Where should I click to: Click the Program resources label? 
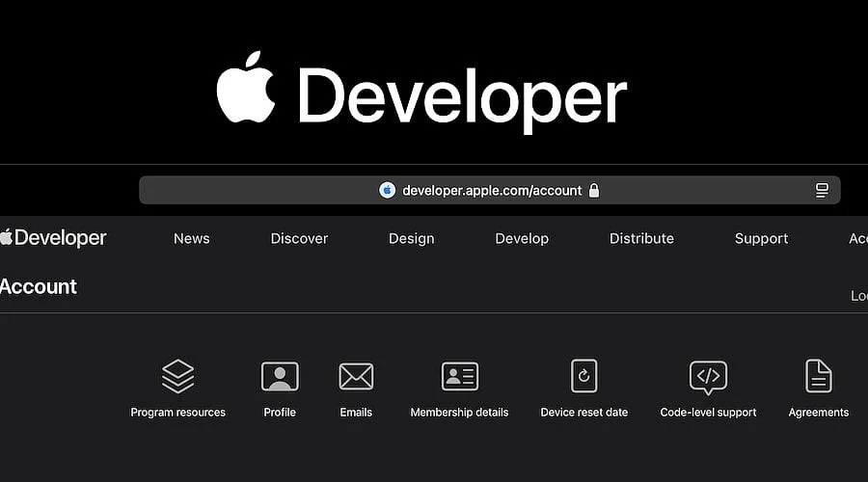point(177,413)
